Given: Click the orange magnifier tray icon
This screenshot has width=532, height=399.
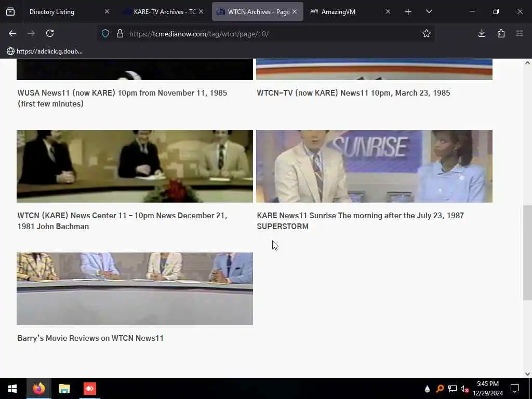Looking at the screenshot, I should click(440, 389).
